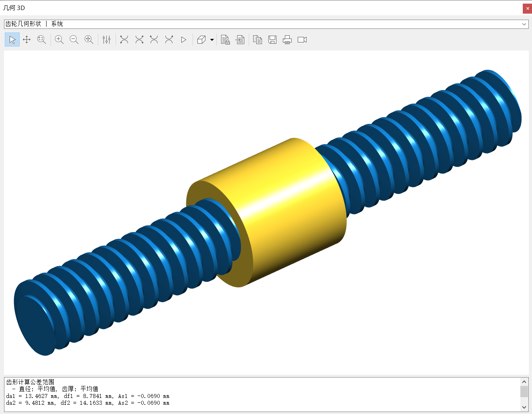532x414 pixels.
Task: Click the zoom-to-fit magnifier with crosshair
Action: 89,40
